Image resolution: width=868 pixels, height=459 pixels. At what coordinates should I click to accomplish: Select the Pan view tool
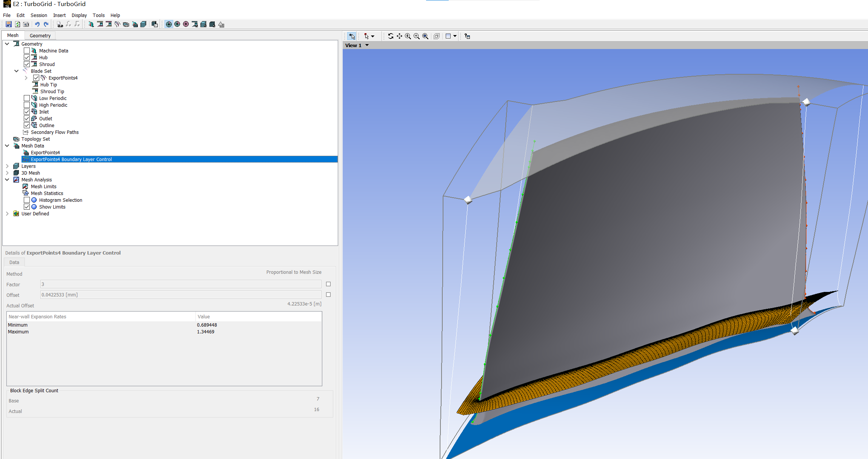point(399,36)
